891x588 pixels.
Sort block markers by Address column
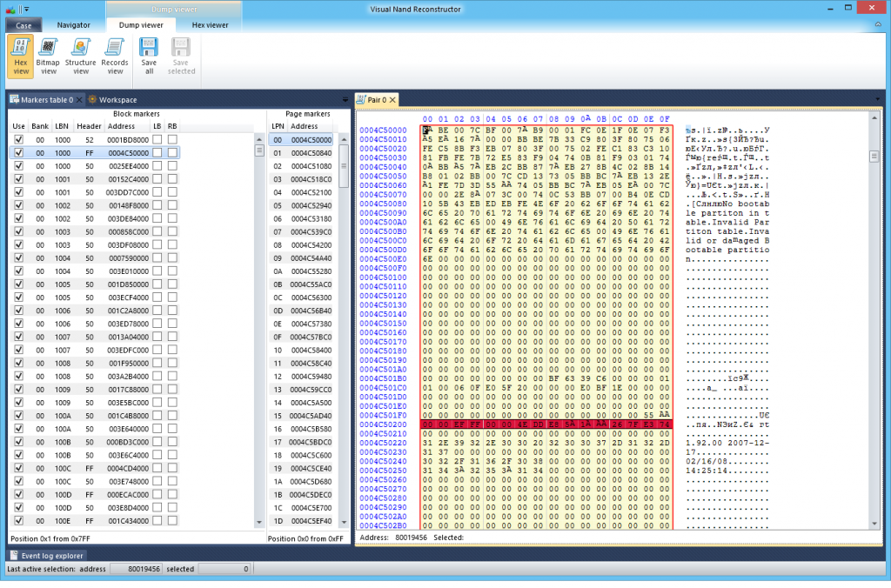(x=122, y=126)
